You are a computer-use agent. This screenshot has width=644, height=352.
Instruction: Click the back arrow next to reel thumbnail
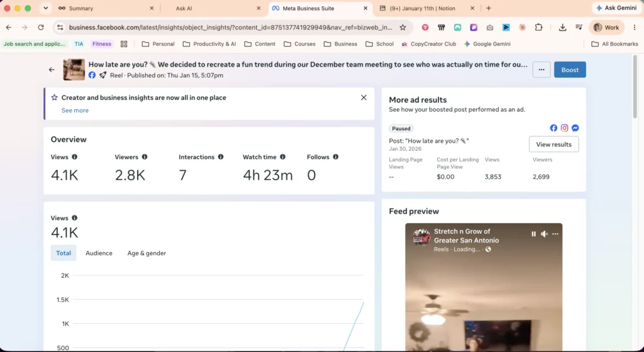pyautogui.click(x=52, y=70)
